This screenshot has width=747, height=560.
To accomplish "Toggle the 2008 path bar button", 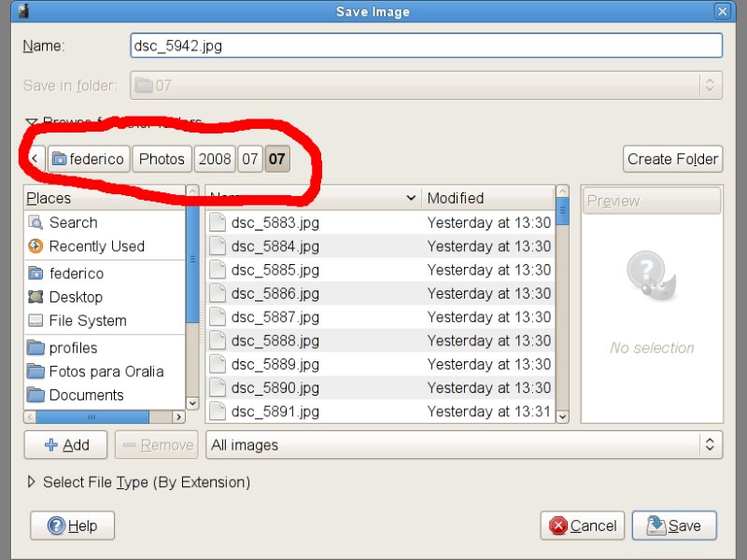I will [215, 159].
